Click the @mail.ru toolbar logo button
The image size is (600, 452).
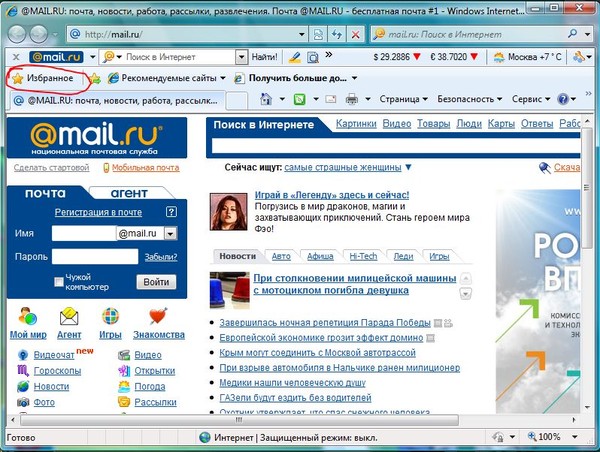[56, 57]
